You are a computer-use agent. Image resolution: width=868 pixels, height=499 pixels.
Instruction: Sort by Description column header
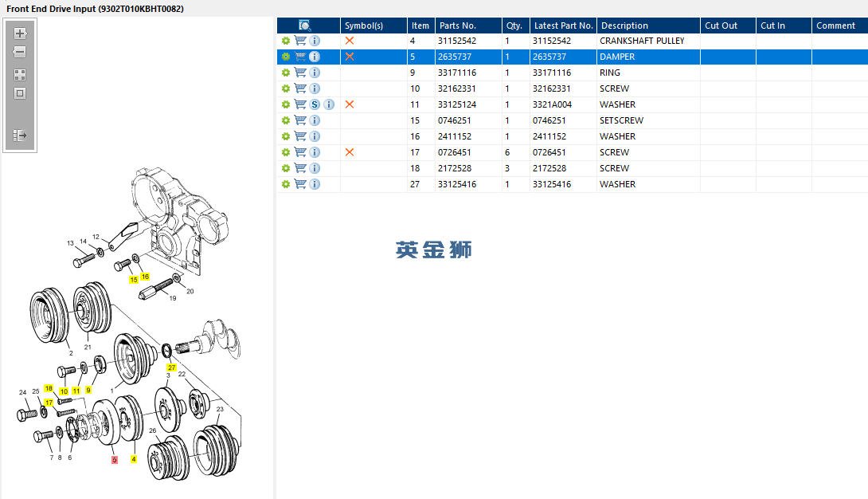point(648,26)
